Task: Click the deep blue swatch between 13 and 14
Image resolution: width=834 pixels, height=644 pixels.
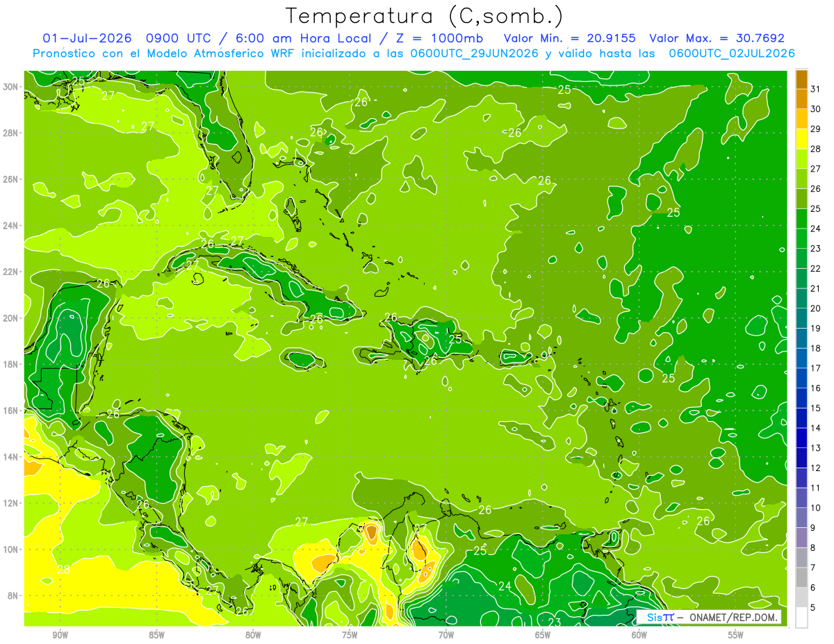Action: [801, 438]
